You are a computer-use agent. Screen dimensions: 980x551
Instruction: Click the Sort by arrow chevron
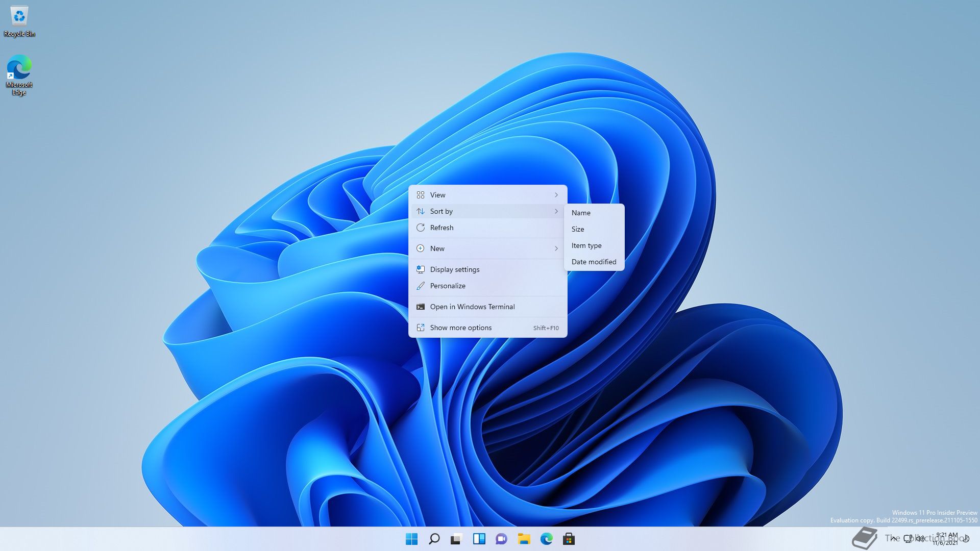(x=556, y=211)
